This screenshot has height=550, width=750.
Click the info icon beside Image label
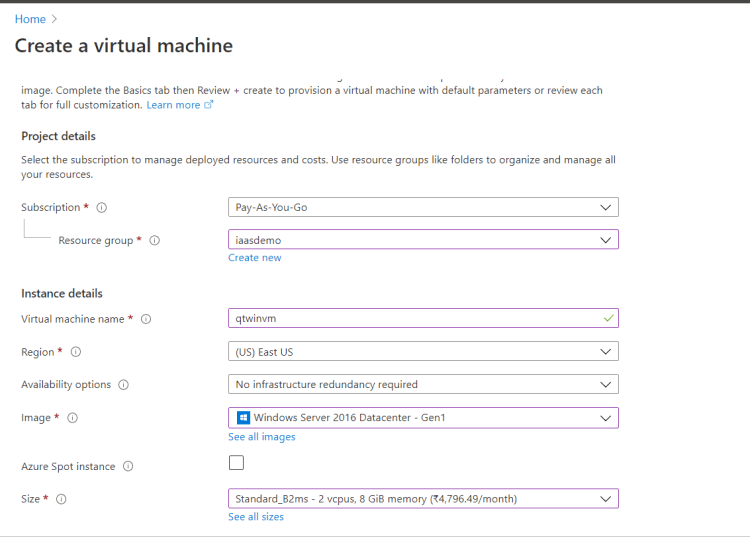click(x=72, y=418)
